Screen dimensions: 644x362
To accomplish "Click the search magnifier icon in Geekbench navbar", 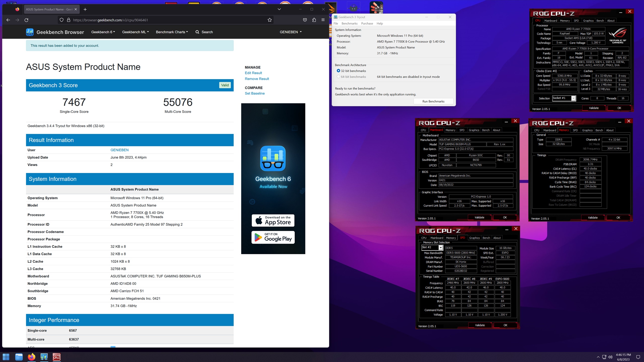I will tap(197, 32).
